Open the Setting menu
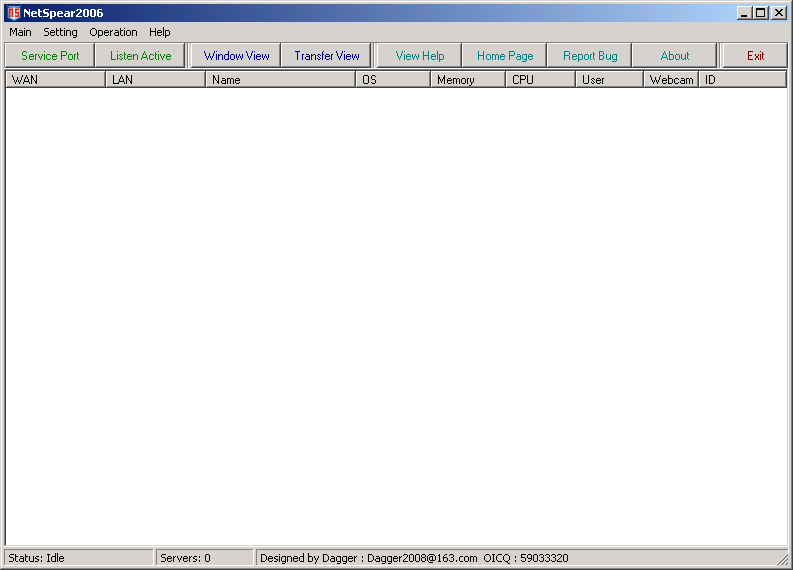 [x=60, y=32]
